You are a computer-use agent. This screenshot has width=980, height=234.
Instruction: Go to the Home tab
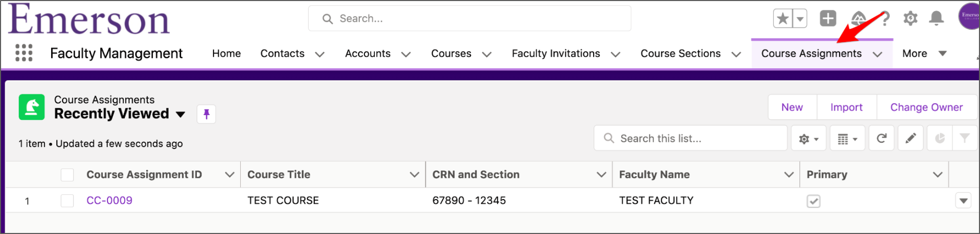(227, 53)
